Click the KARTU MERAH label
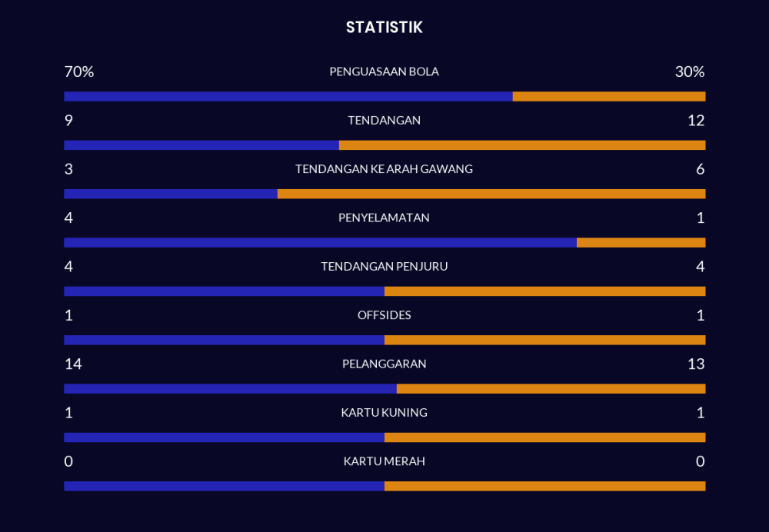Viewport: 769px width, 532px height. (384, 461)
